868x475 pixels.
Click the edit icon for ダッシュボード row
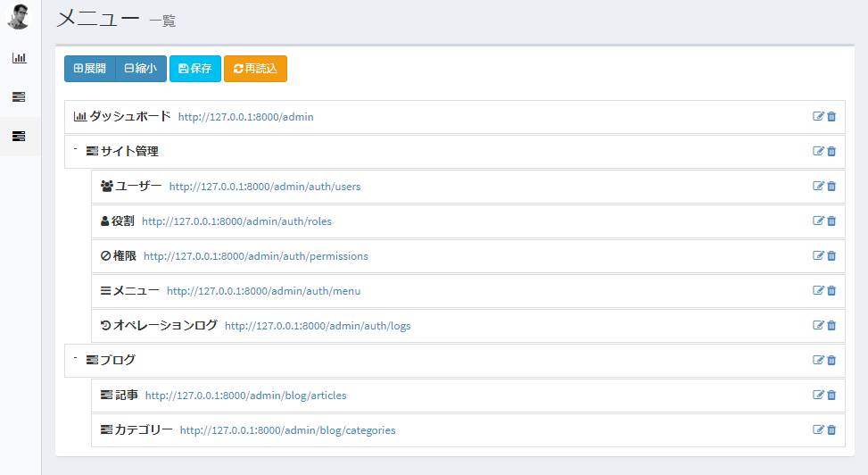coord(818,116)
